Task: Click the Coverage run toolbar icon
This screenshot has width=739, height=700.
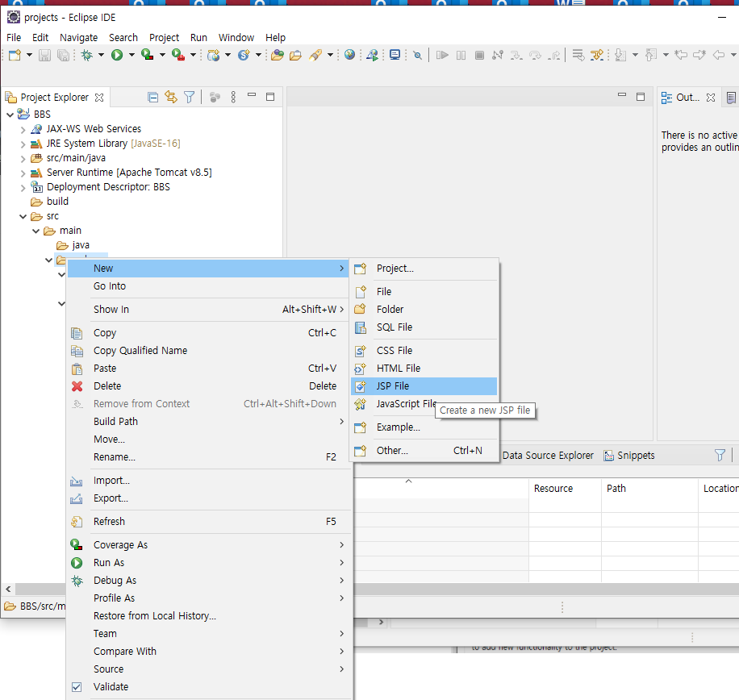Action: tap(147, 55)
